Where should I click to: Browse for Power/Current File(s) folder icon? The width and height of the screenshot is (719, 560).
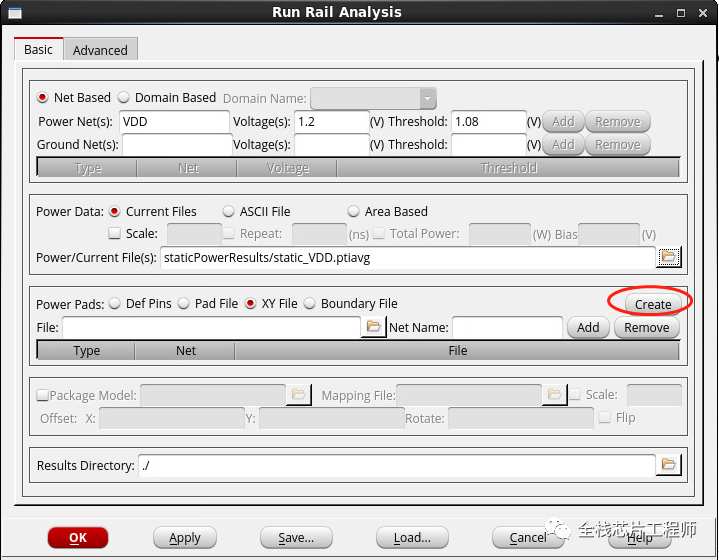click(669, 256)
